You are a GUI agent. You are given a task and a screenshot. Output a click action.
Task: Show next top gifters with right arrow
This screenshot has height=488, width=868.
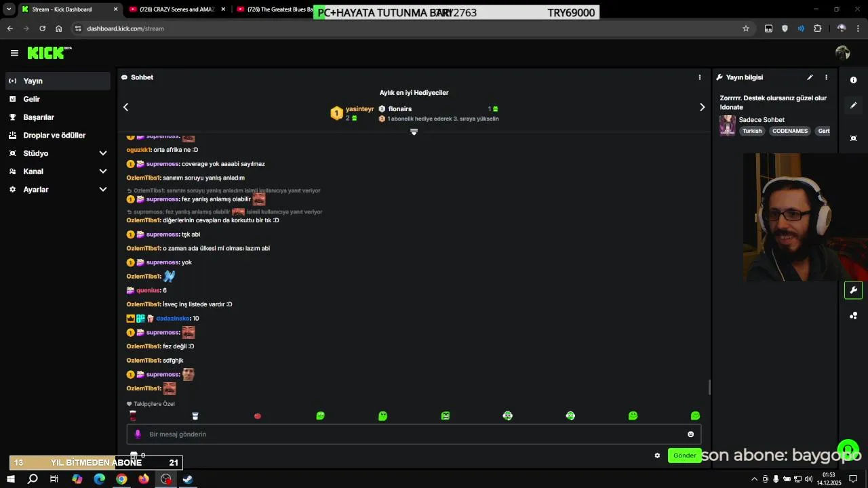702,107
